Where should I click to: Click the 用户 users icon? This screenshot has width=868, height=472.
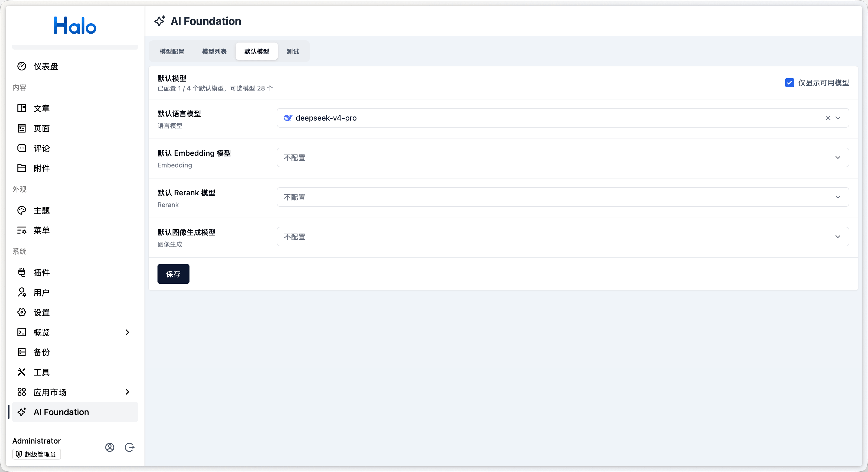point(22,292)
